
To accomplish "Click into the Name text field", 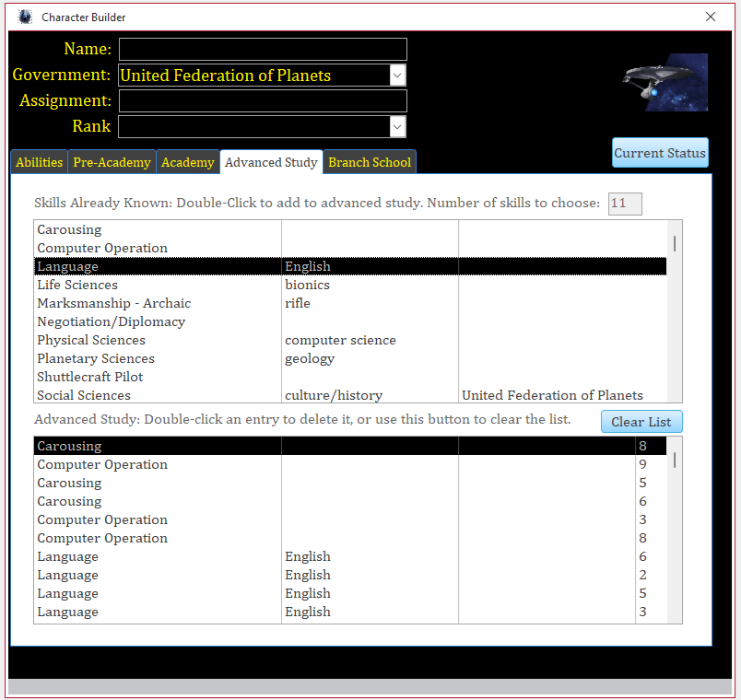I will tap(263, 50).
